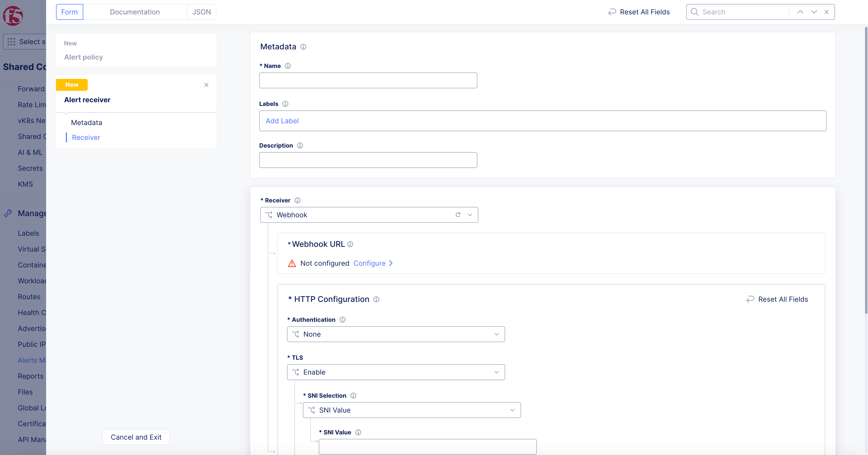Click search previous result up arrow
Viewport: 868px width, 455px height.
point(800,12)
